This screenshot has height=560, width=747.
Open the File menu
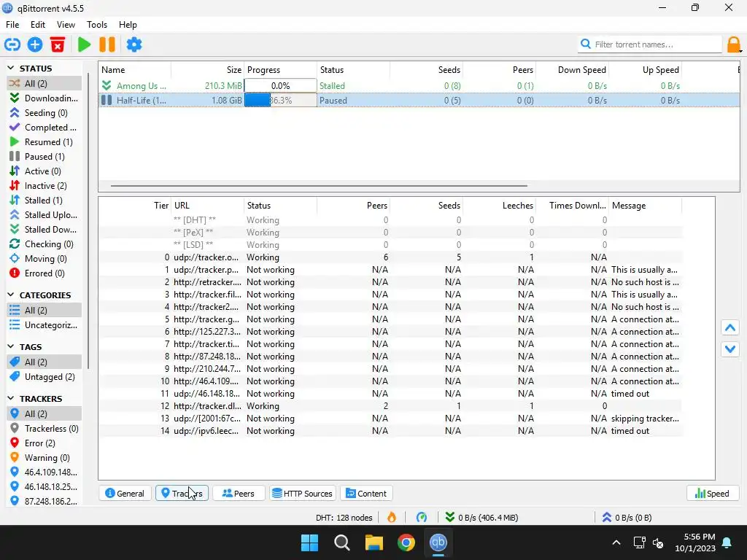(x=12, y=25)
